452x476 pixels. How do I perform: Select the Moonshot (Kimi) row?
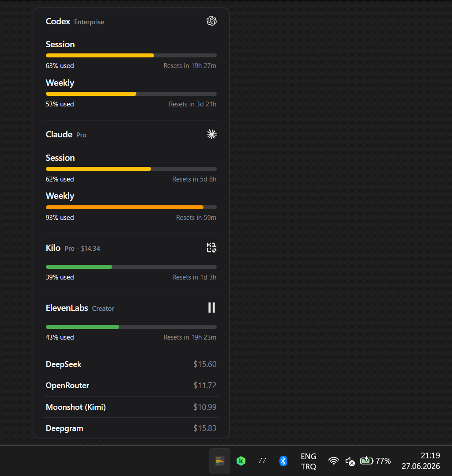(x=131, y=407)
